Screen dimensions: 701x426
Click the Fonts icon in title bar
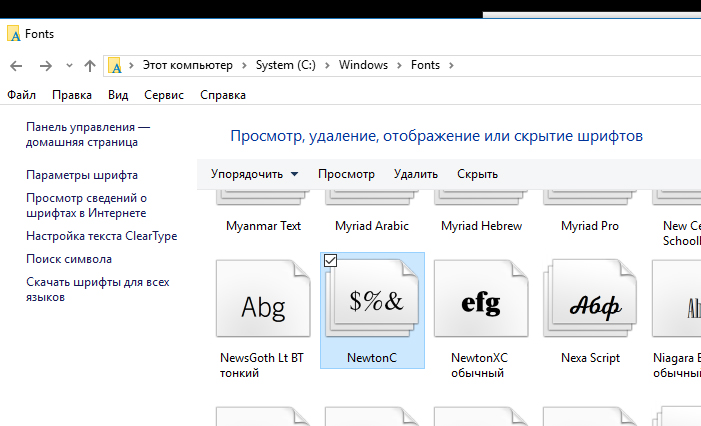point(13,34)
